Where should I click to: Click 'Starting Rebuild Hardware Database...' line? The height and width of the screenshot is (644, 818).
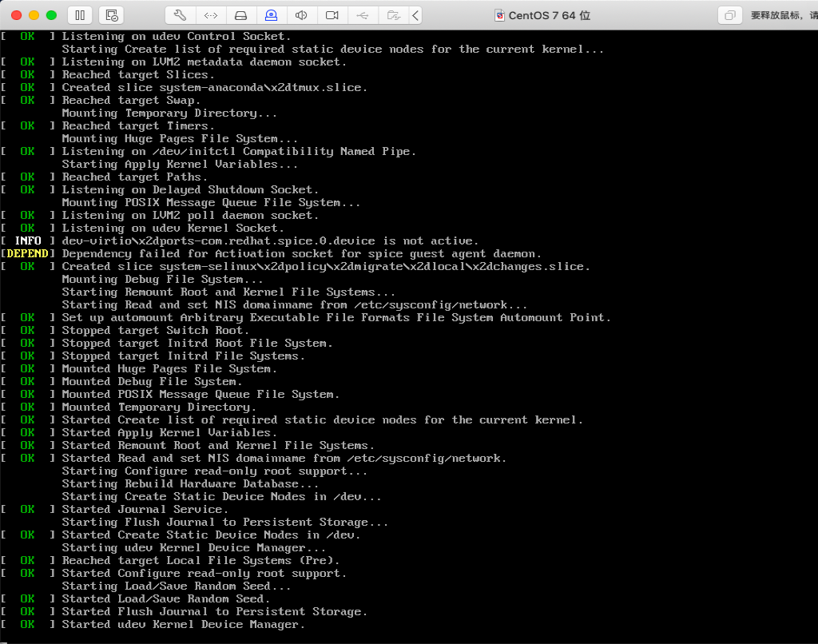pos(190,483)
